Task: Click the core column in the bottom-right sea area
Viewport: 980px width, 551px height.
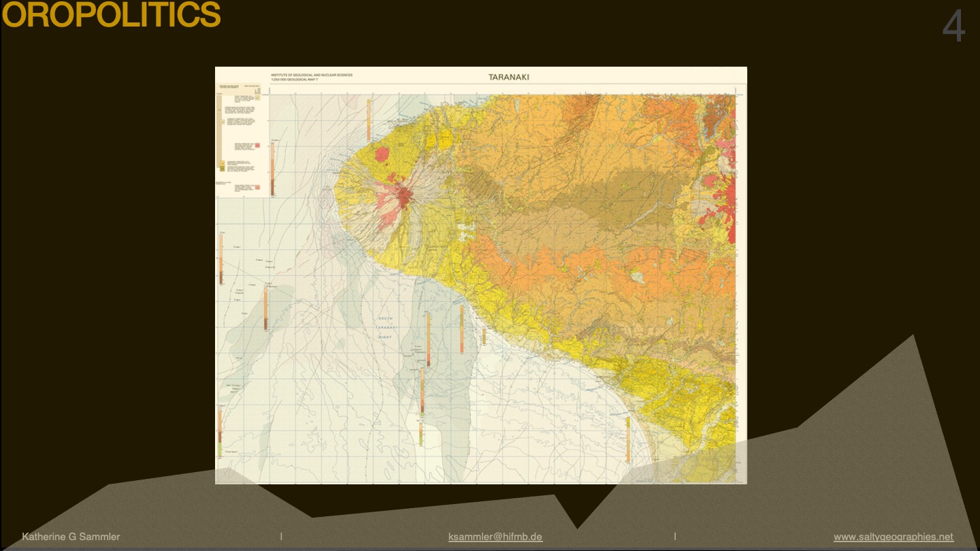Action: [627, 439]
